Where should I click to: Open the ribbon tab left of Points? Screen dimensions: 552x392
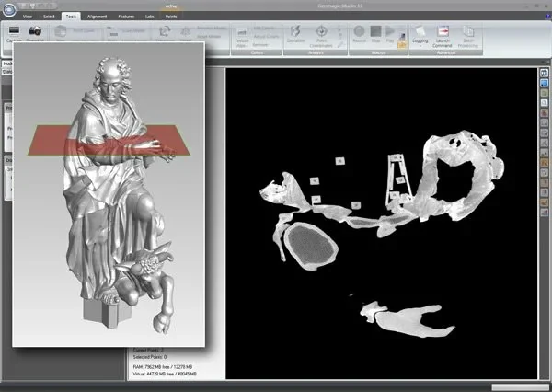click(150, 17)
